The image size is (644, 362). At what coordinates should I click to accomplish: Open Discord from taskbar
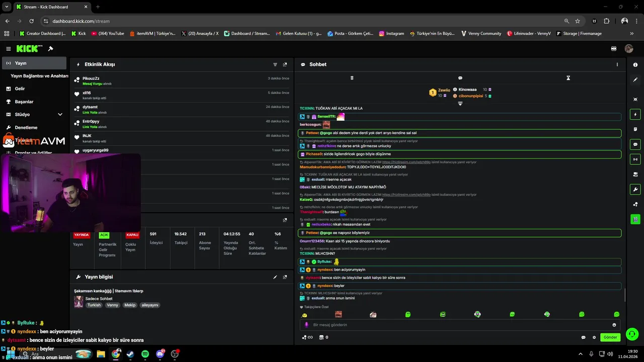click(160, 354)
